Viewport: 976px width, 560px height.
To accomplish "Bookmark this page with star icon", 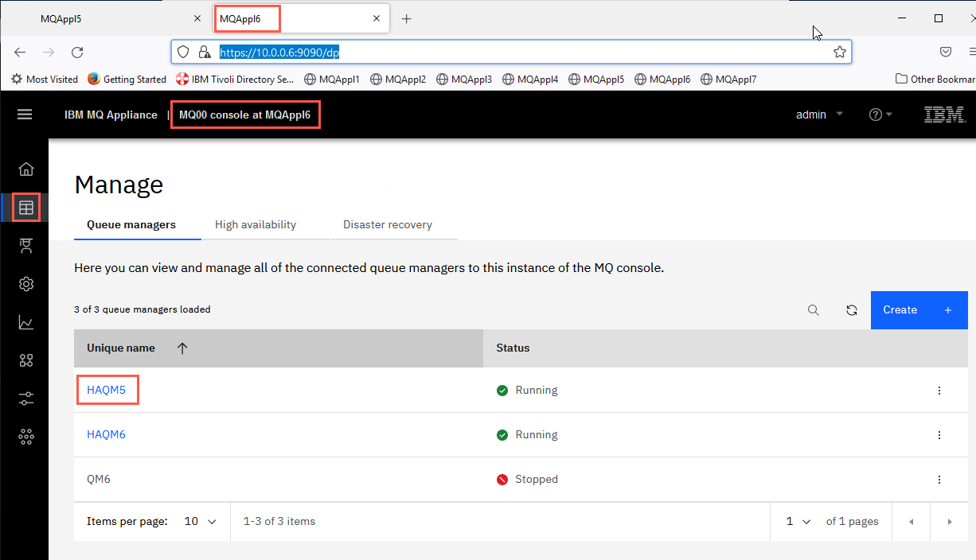I will pyautogui.click(x=839, y=52).
